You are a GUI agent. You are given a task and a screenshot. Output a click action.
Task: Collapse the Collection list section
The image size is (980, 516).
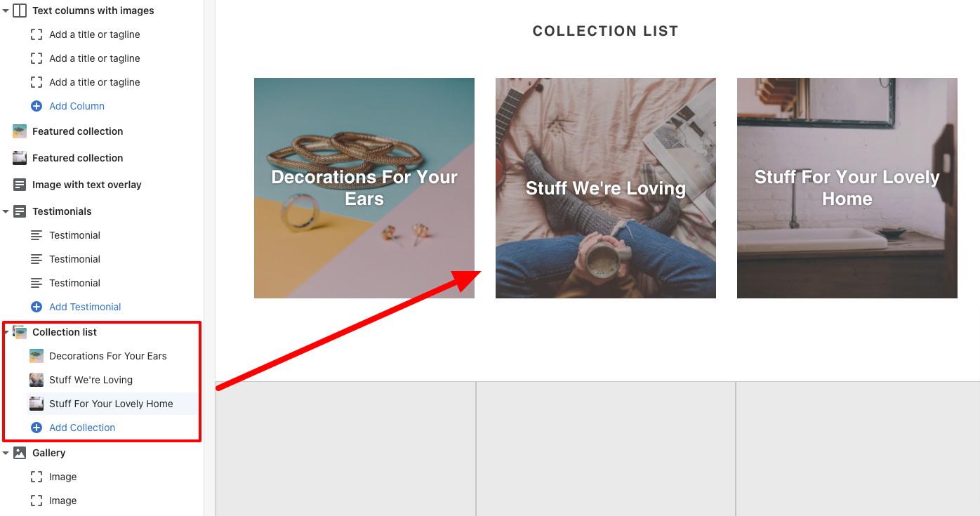coord(6,332)
